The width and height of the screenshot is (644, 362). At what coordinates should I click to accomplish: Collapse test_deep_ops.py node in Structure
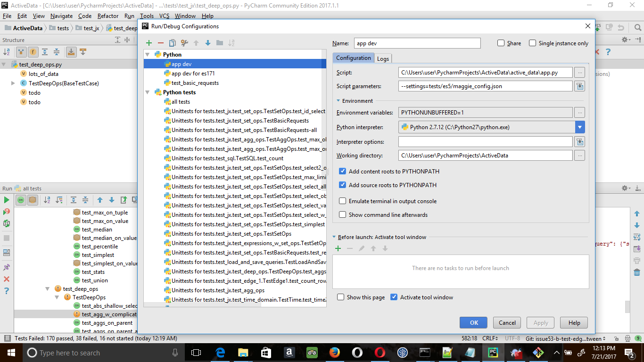click(4, 65)
